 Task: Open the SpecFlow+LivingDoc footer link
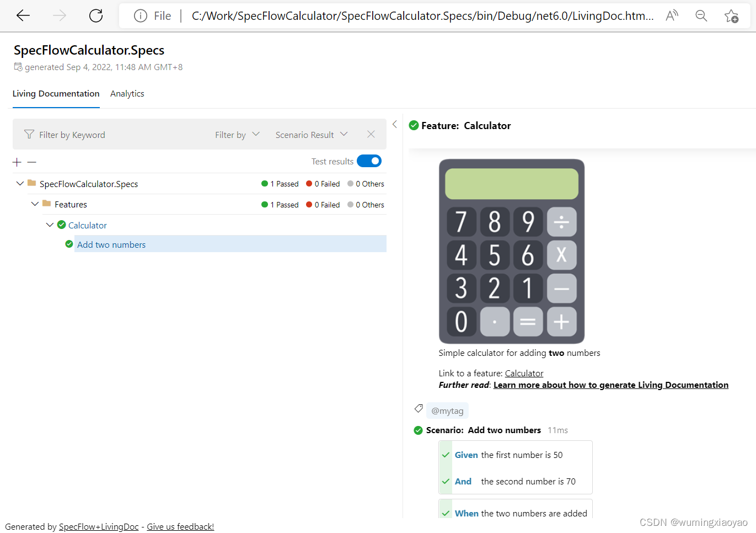pyautogui.click(x=99, y=527)
